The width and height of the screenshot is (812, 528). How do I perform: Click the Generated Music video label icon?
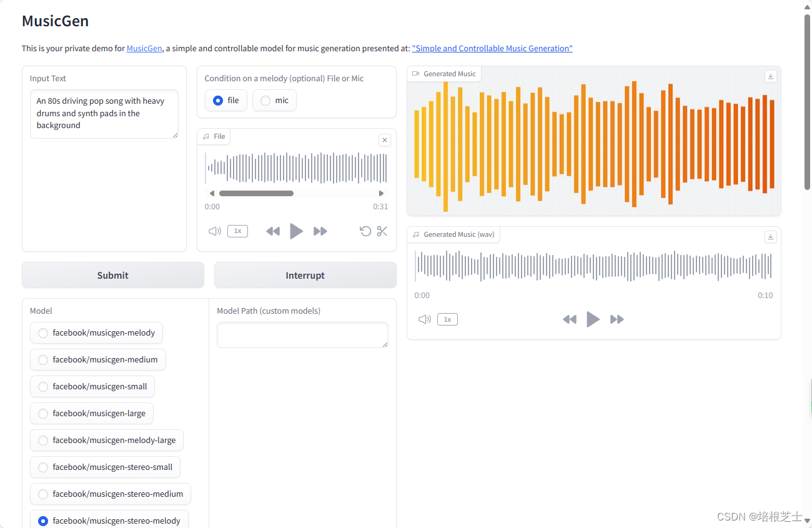click(x=416, y=74)
